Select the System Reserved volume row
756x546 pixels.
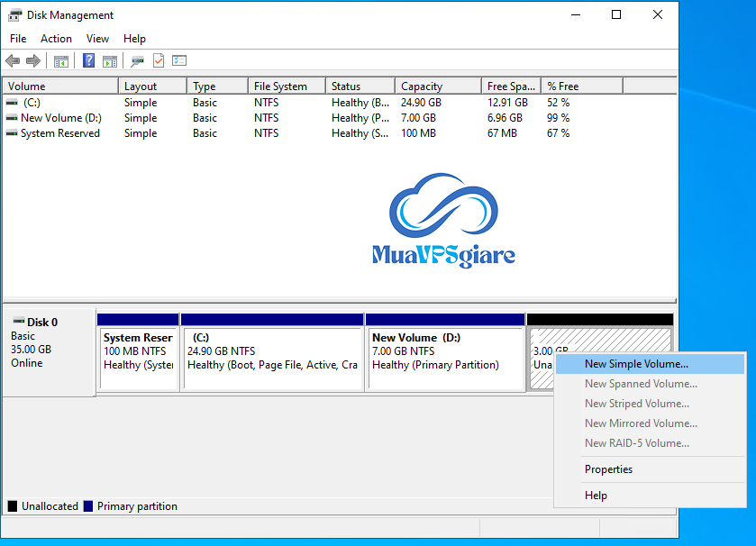tap(59, 133)
